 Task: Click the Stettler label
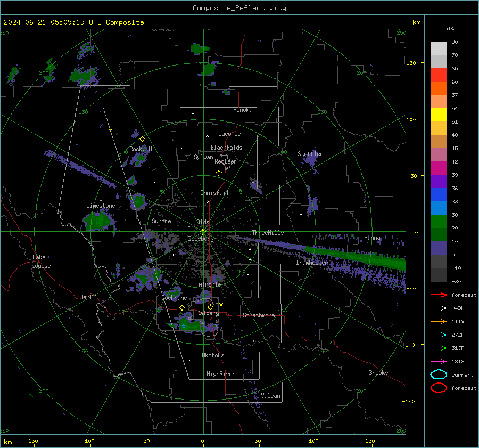310,154
